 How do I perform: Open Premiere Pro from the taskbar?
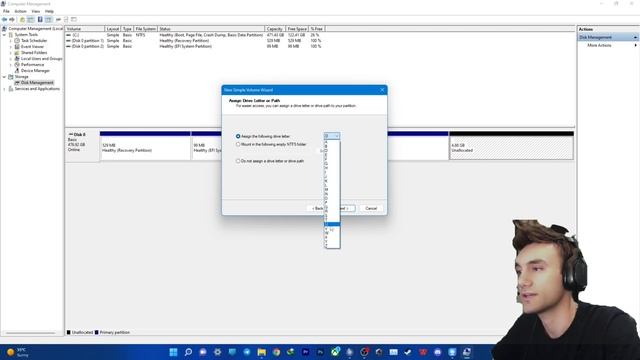(305, 352)
